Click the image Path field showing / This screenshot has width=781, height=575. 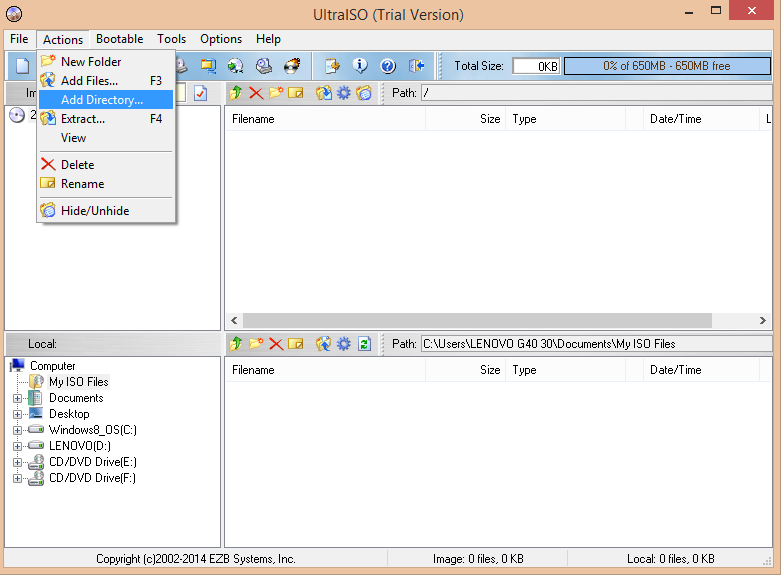point(596,93)
